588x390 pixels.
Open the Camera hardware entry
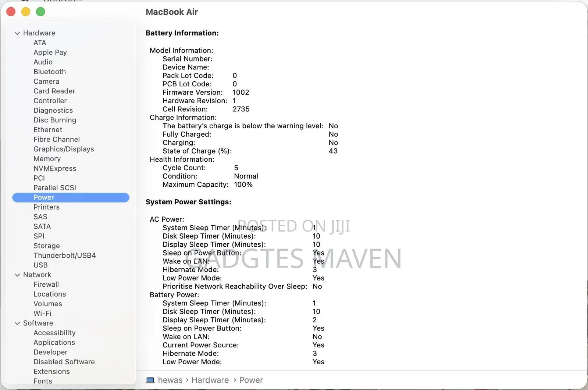[46, 81]
